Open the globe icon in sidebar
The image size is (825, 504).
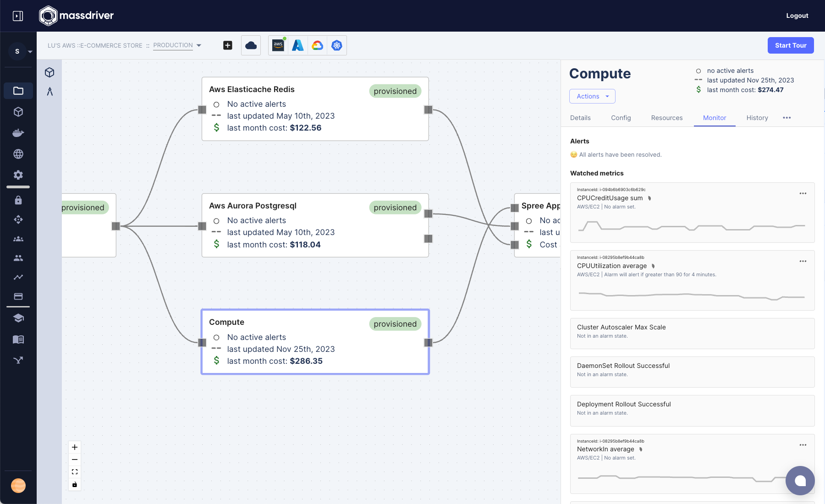coord(18,154)
